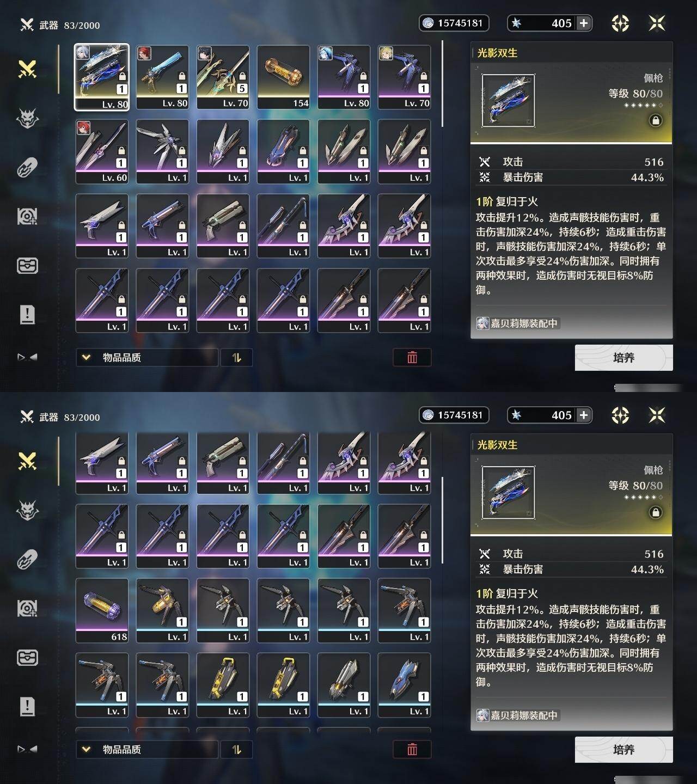Open the weapons category in upper sidebar
The height and width of the screenshot is (784, 697).
[27, 69]
